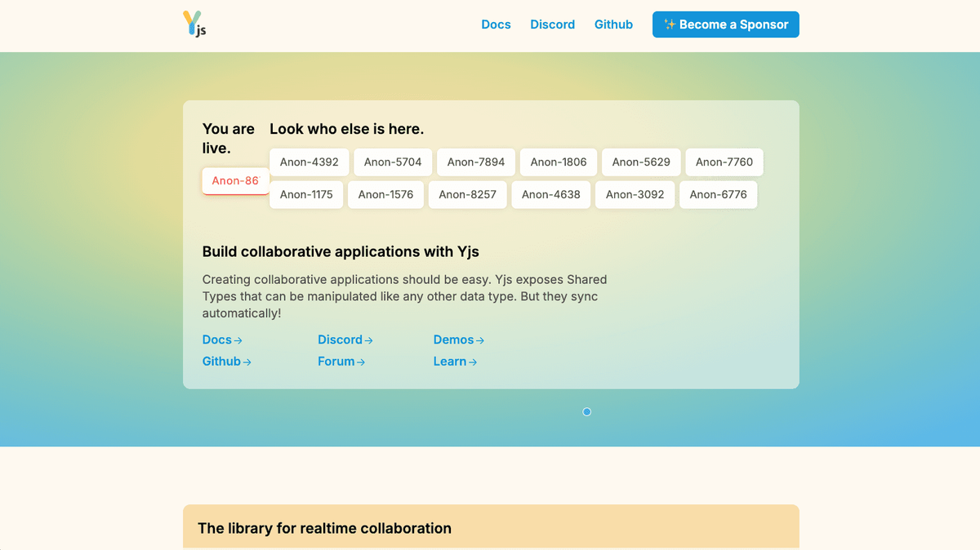Viewport: 980px width, 550px height.
Task: Open the Github link in top navigation
Action: (613, 24)
